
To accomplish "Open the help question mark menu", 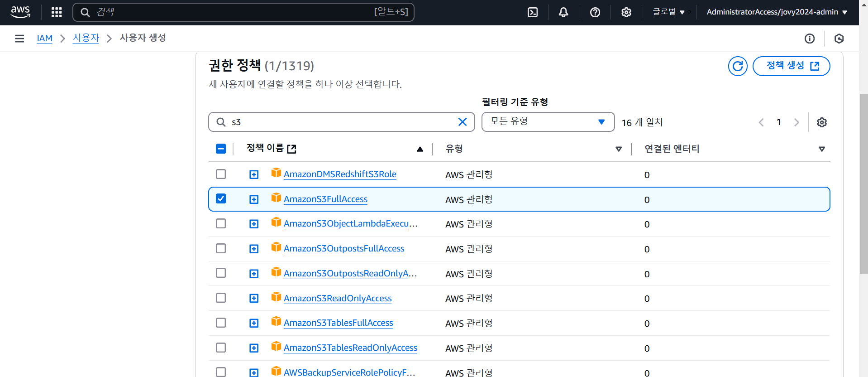I will click(595, 12).
